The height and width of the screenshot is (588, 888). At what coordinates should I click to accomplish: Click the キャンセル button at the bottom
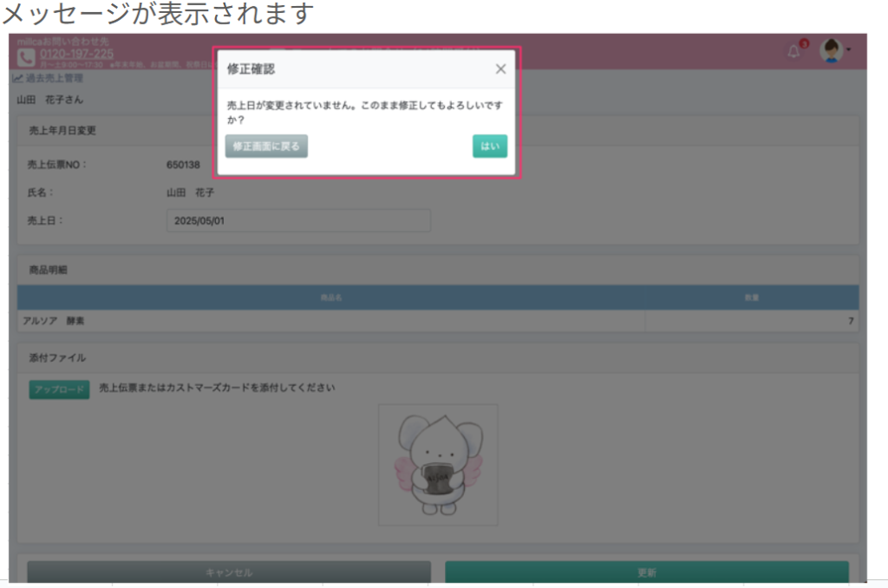(x=229, y=572)
